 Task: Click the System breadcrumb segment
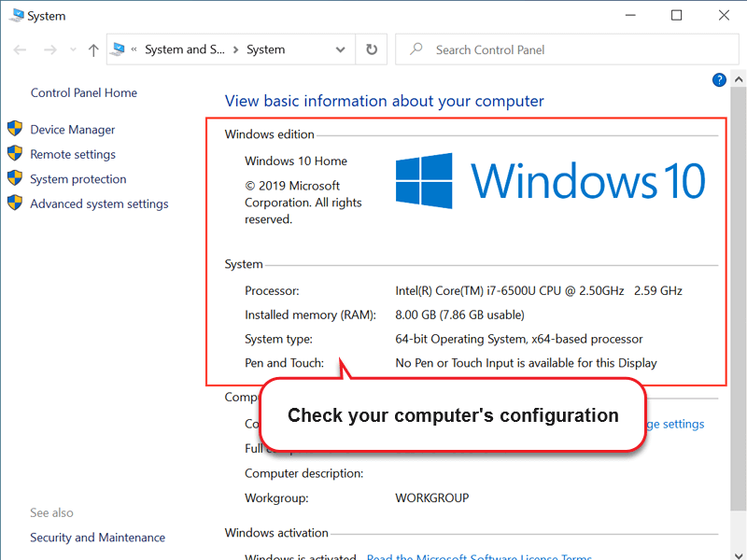click(x=266, y=49)
